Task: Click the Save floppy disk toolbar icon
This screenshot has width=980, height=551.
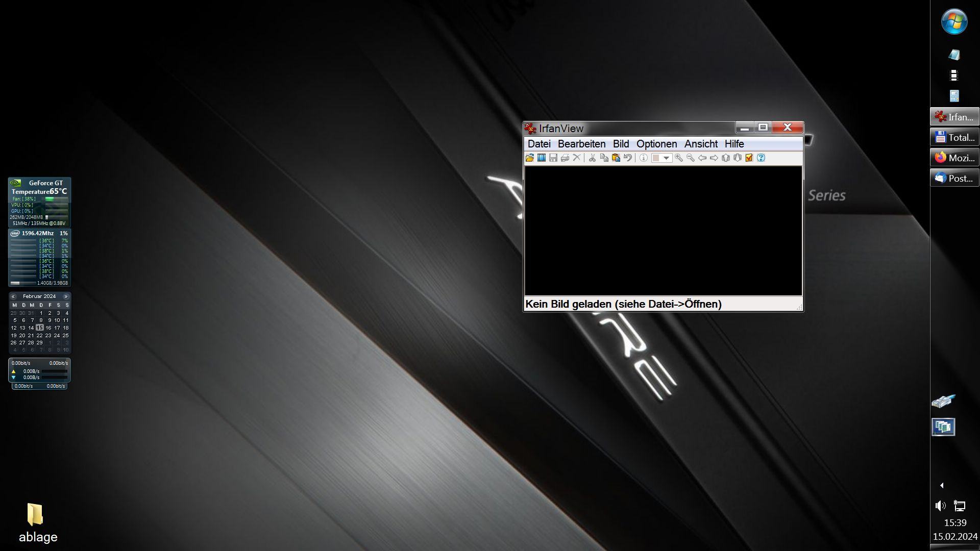Action: pos(553,158)
